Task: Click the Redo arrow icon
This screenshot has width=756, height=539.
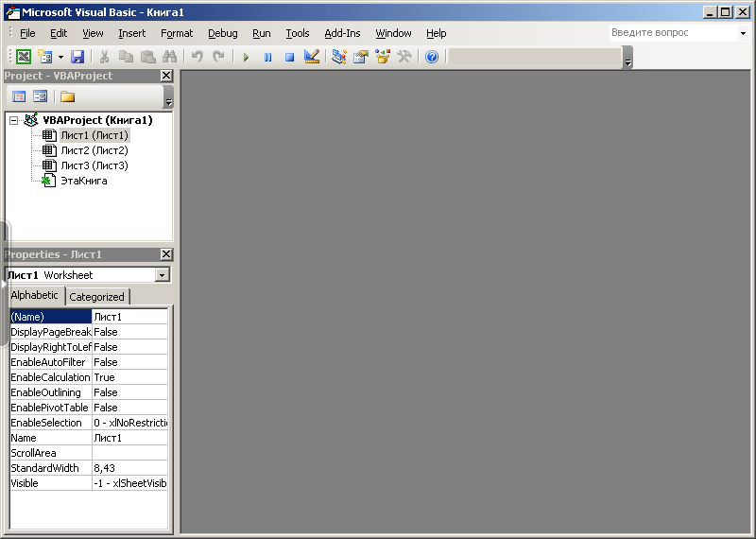Action: [x=218, y=57]
